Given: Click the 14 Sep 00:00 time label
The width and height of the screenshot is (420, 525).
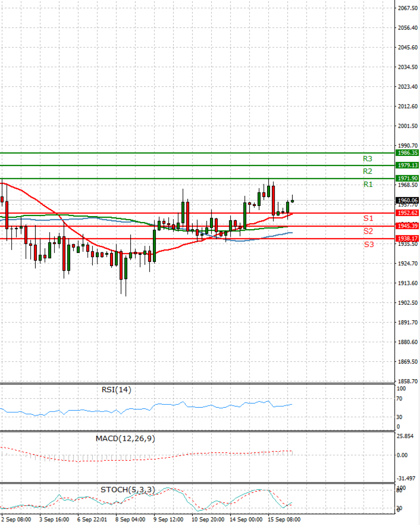Looking at the screenshot, I should click(246, 520).
